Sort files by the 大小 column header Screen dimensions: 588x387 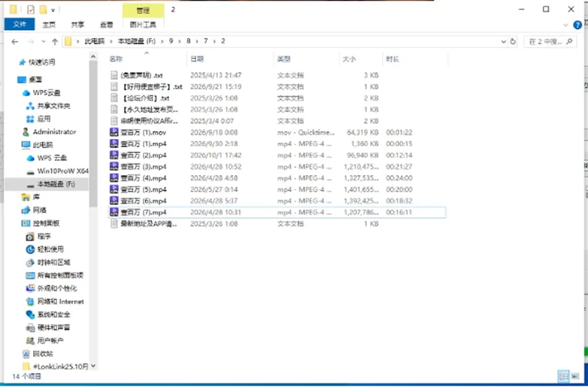click(349, 59)
